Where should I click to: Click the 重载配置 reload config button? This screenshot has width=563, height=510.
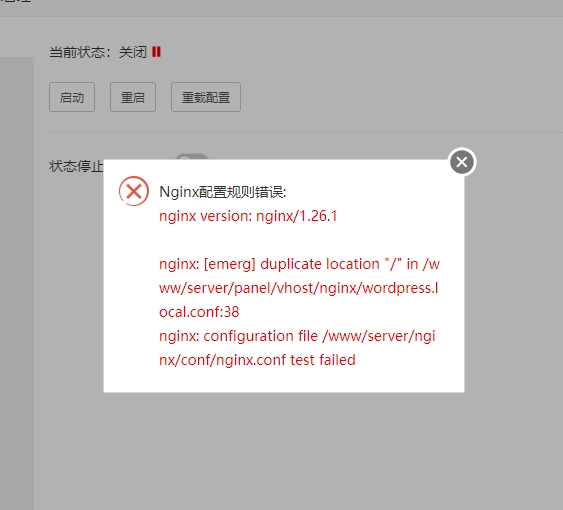point(206,97)
